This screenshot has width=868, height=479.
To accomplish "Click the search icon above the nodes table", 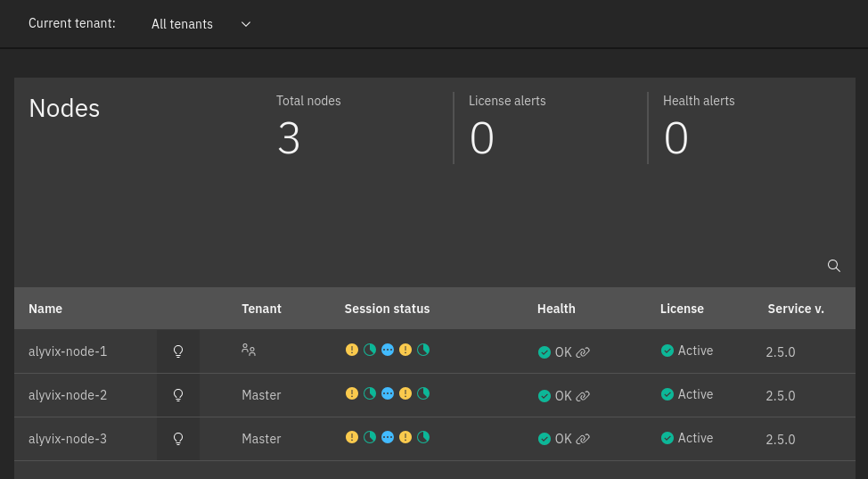I will coord(834,266).
